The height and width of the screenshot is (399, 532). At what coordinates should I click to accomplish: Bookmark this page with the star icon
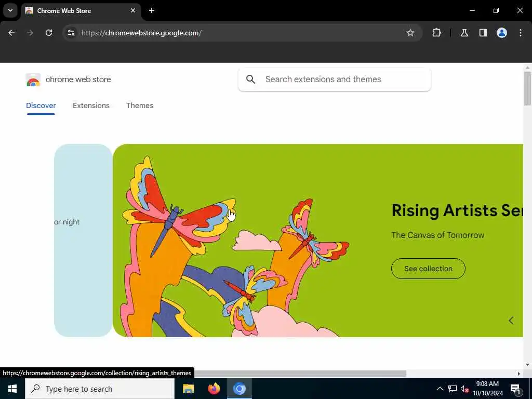410,33
